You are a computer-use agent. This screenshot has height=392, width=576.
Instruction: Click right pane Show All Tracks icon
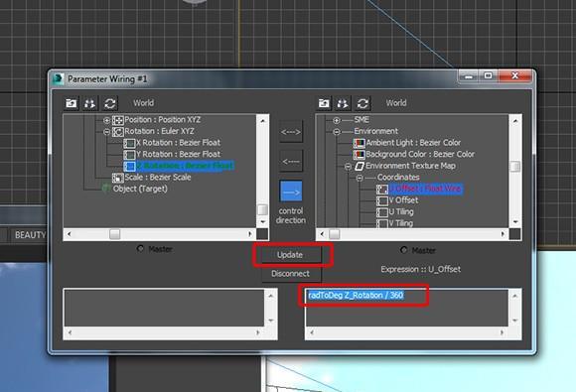(x=324, y=103)
